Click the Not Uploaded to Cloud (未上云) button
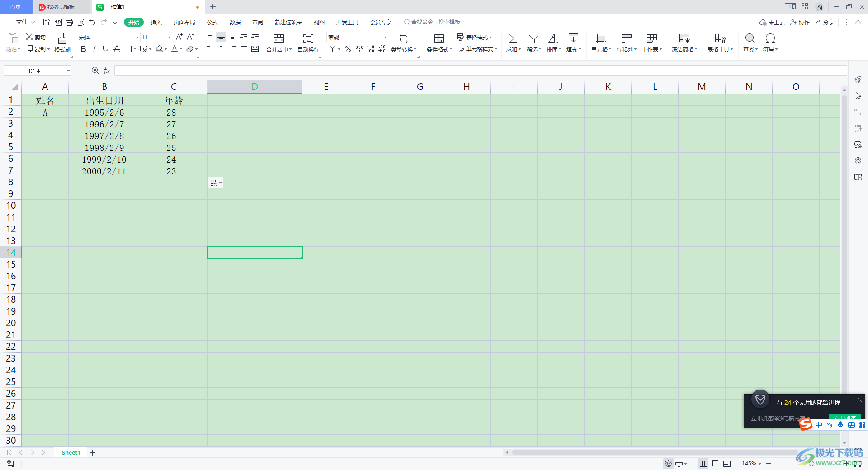The image size is (868, 470). tap(772, 22)
